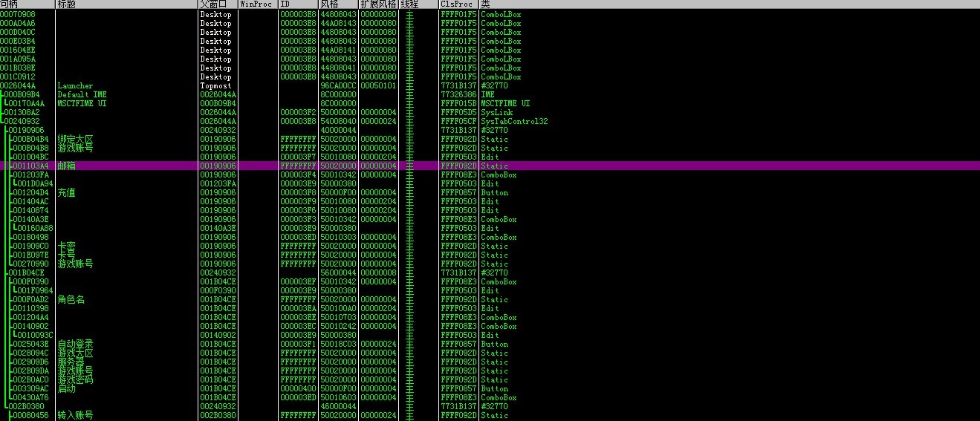Click the 父窗口 column header
This screenshot has width=980, height=421.
(x=218, y=4)
